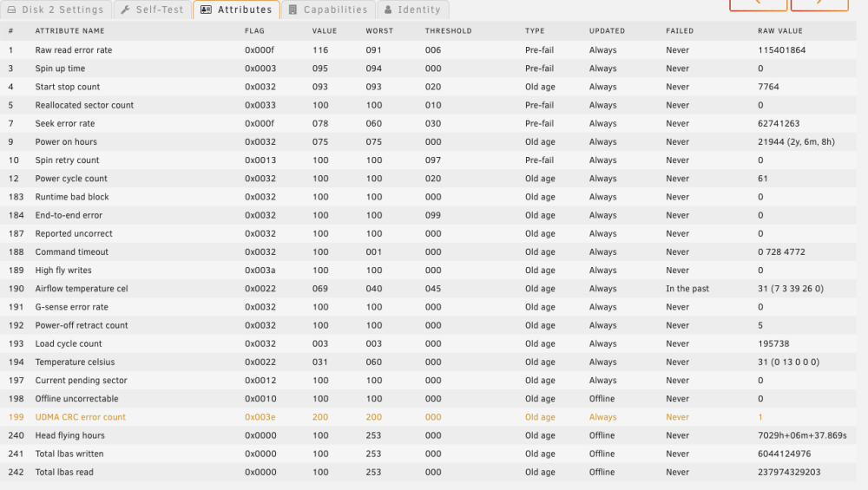Screen dimensions: 868x490
Task: Click the THRESHOLD column header
Action: [x=449, y=31]
